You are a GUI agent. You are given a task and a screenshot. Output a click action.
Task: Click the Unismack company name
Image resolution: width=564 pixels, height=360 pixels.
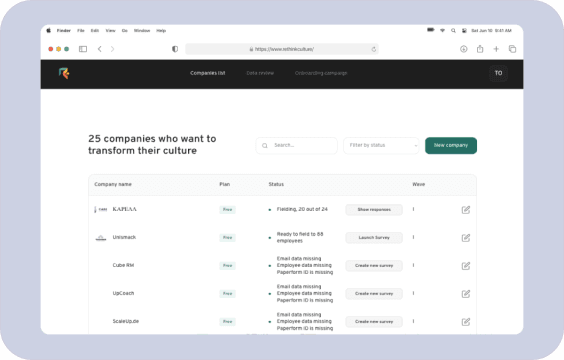pyautogui.click(x=124, y=237)
